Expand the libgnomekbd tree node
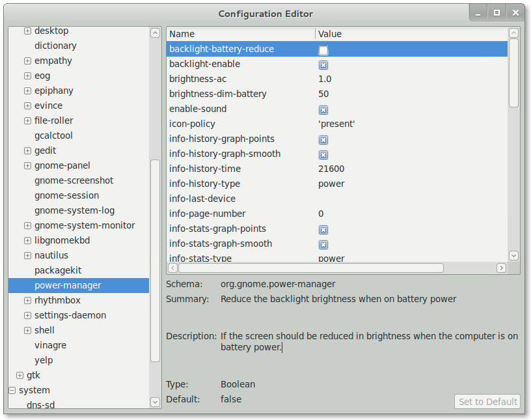This screenshot has height=420, width=531. tap(27, 240)
